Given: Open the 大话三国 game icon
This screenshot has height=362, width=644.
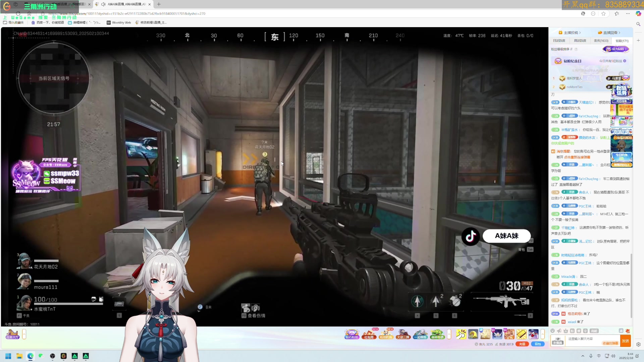Looking at the screenshot, I should pyautogui.click(x=403, y=334).
